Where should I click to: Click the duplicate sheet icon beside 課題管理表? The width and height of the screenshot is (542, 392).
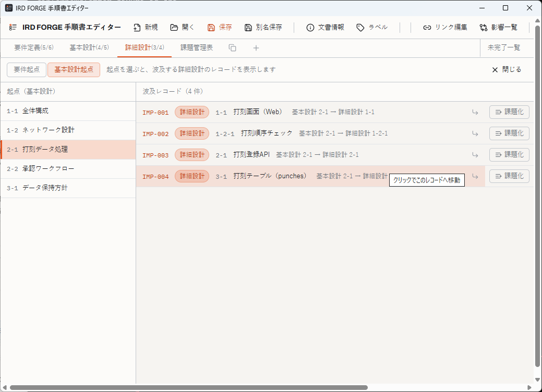pyautogui.click(x=232, y=47)
